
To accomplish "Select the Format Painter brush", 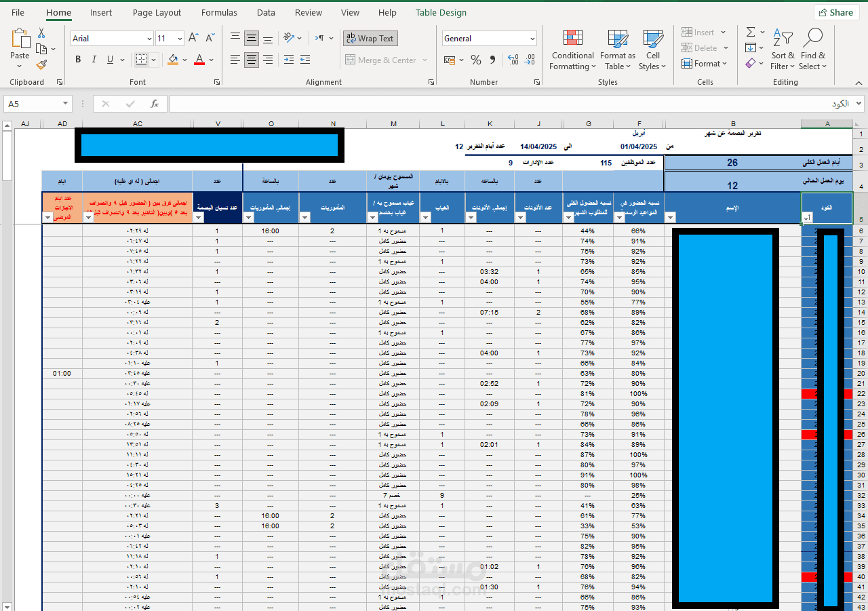I will (x=41, y=65).
